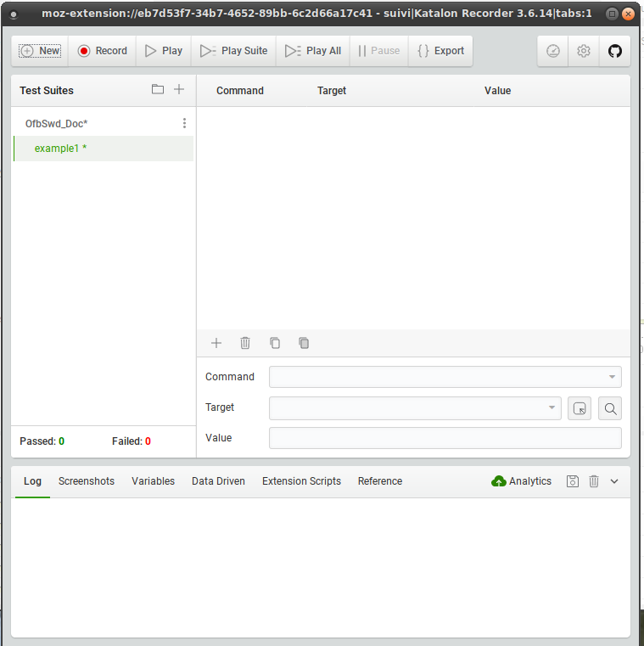Screen dimensions: 644x646
Task: Open the Target dropdown field
Action: [x=415, y=407]
